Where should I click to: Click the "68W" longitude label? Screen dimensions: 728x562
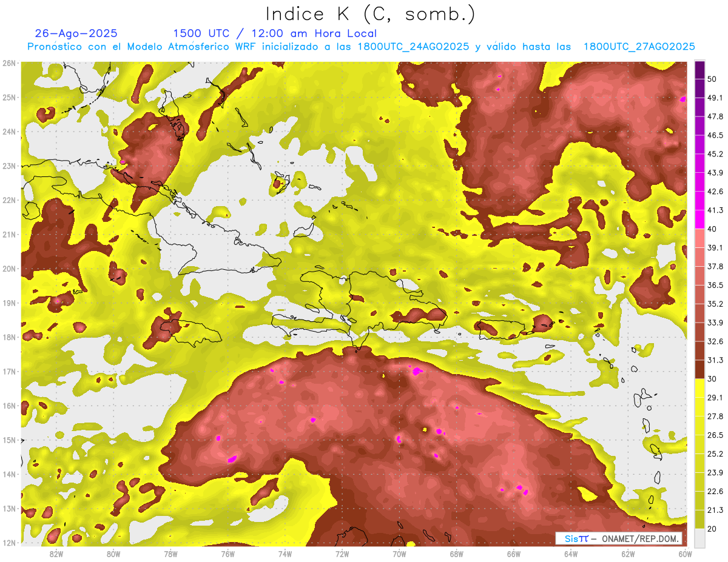pyautogui.click(x=457, y=554)
